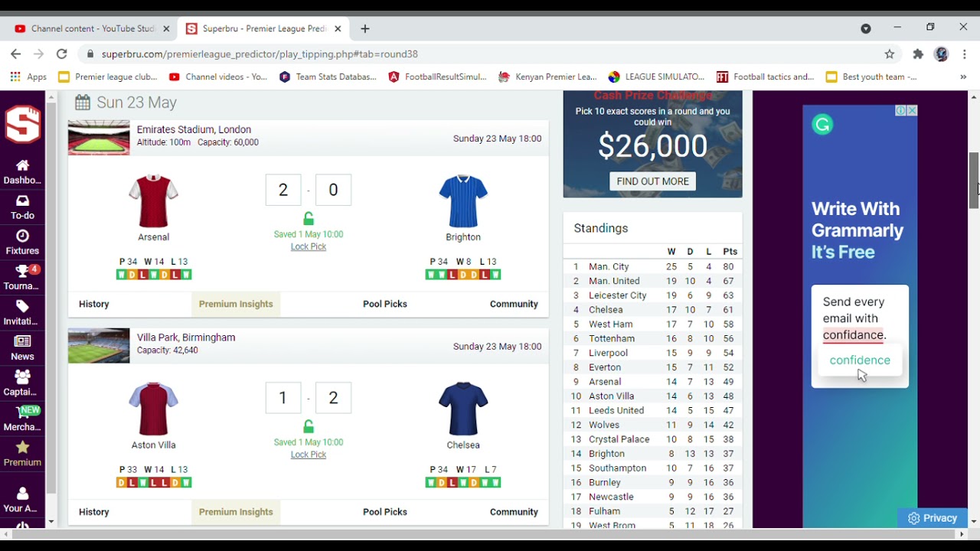
Task: Open Your Account sidebar icon
Action: tap(22, 500)
